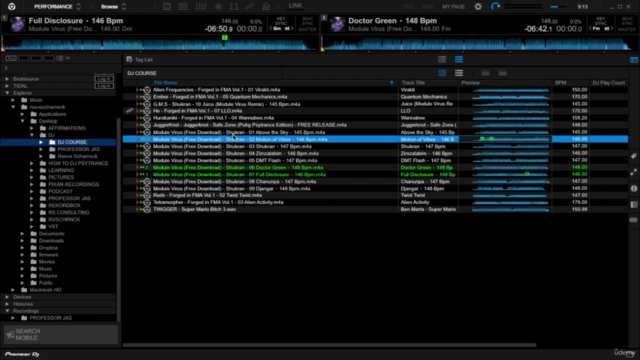Switch Tag List row to blue list view icon

(459, 60)
